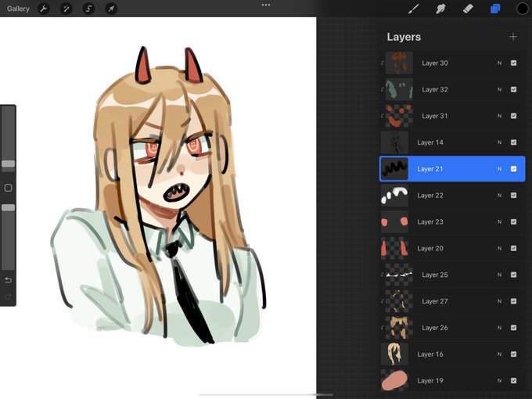The image size is (532, 399).
Task: Open the active color picker
Action: coord(522,9)
